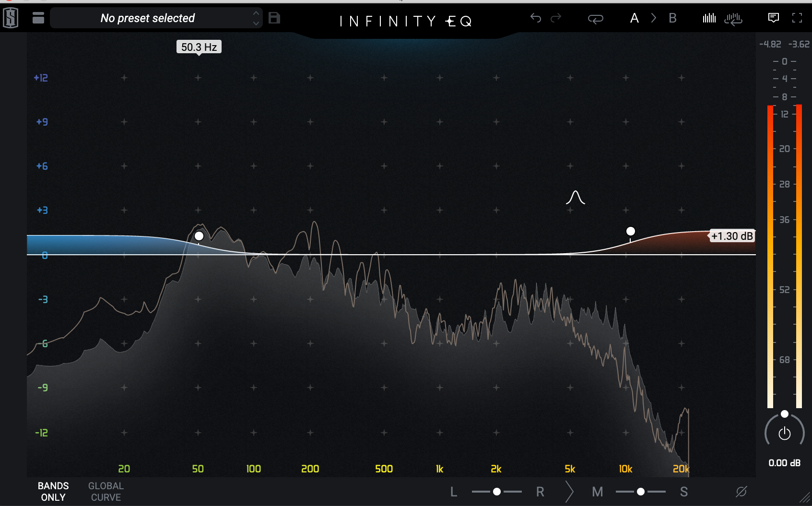Viewport: 812px width, 506px height.
Task: Click the M channel label
Action: pyautogui.click(x=598, y=492)
